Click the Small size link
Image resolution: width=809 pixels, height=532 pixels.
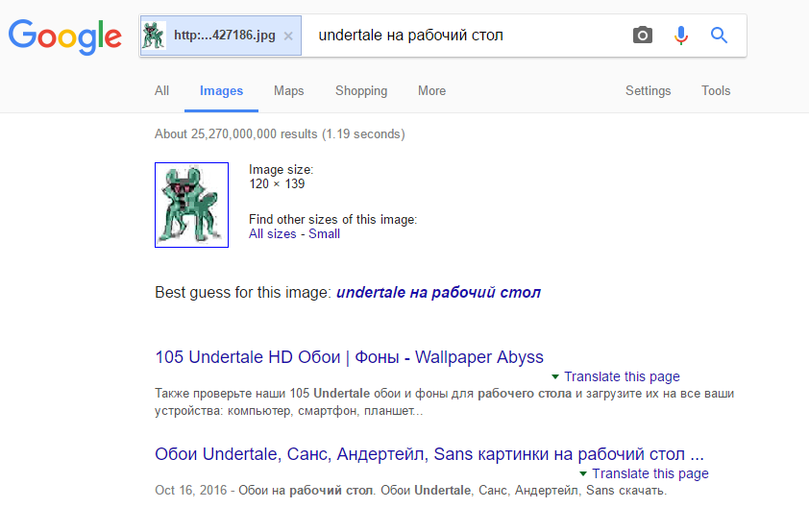[324, 234]
